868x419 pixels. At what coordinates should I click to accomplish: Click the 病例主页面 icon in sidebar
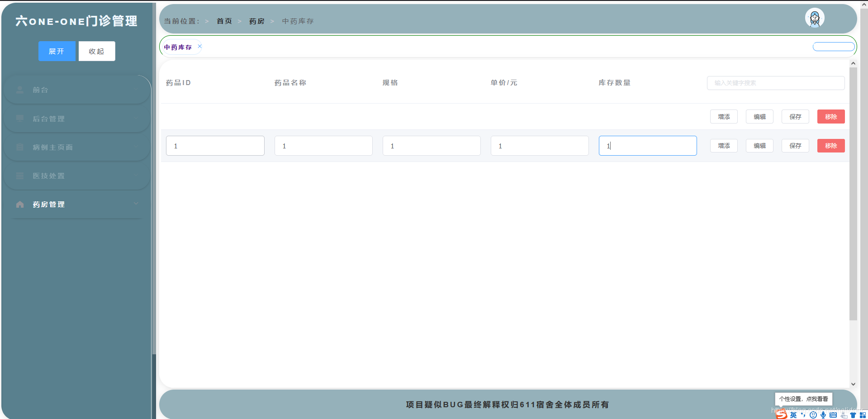(x=20, y=147)
